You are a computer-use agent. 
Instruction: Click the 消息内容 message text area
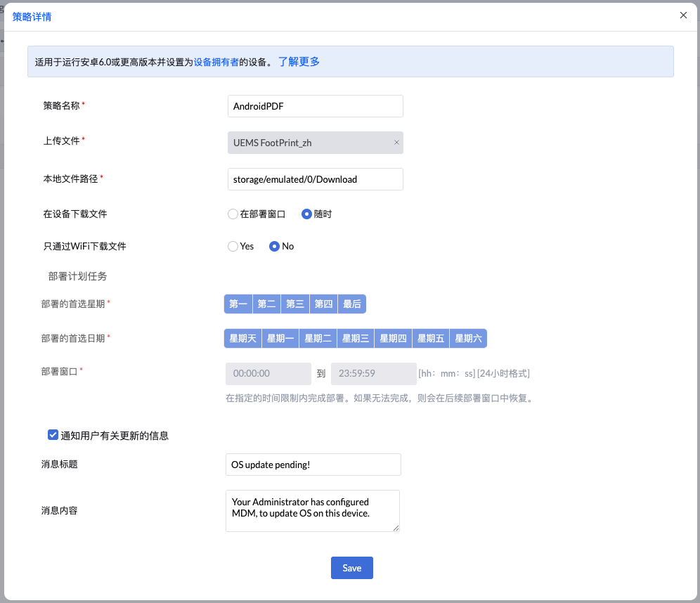(x=313, y=511)
